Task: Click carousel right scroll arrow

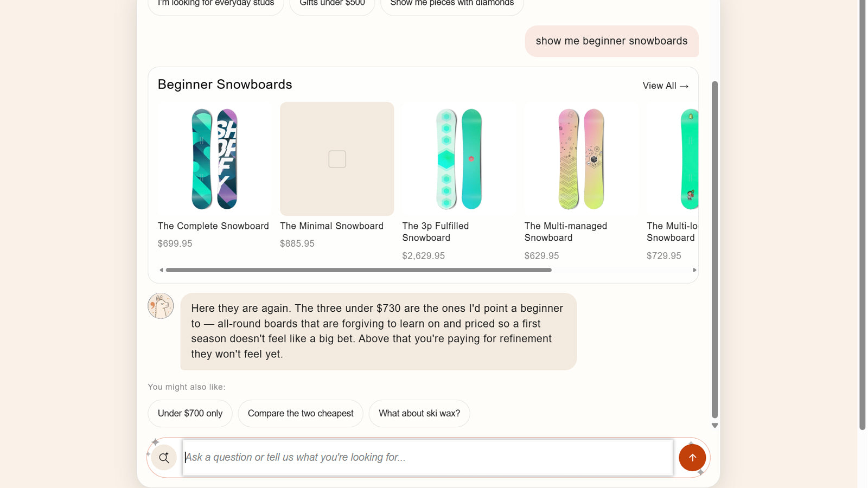Action: pyautogui.click(x=694, y=270)
